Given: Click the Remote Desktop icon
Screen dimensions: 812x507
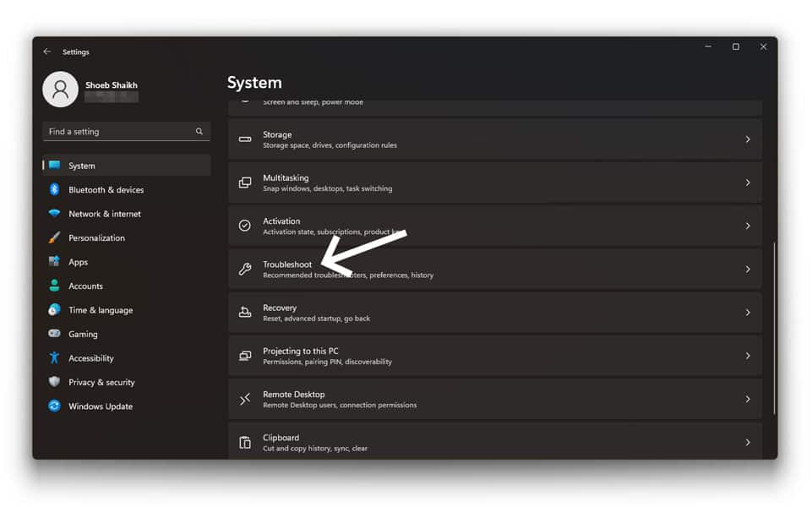Looking at the screenshot, I should 245,399.
